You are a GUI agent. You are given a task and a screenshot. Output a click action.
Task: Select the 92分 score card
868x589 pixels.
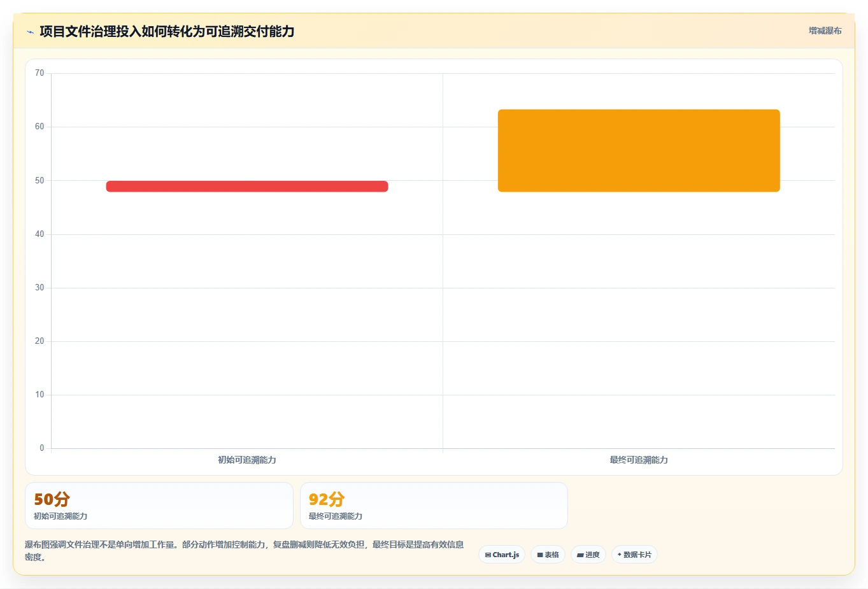(434, 506)
